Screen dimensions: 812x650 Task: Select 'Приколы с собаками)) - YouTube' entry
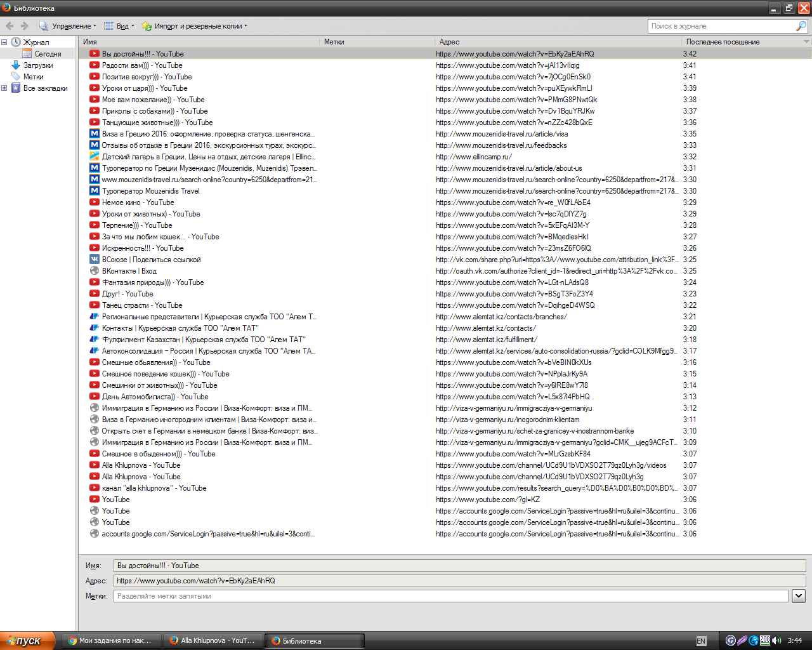pos(445,111)
